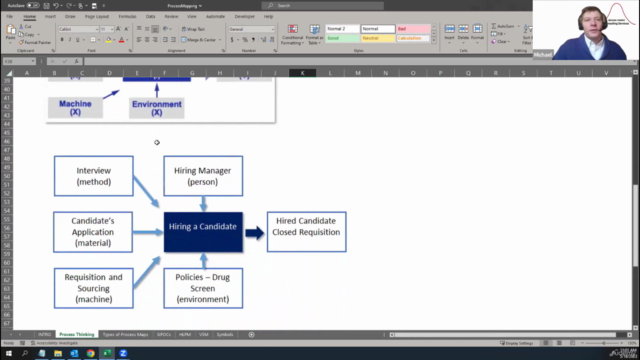
Task: Click the Merge & Center button
Action: click(199, 40)
